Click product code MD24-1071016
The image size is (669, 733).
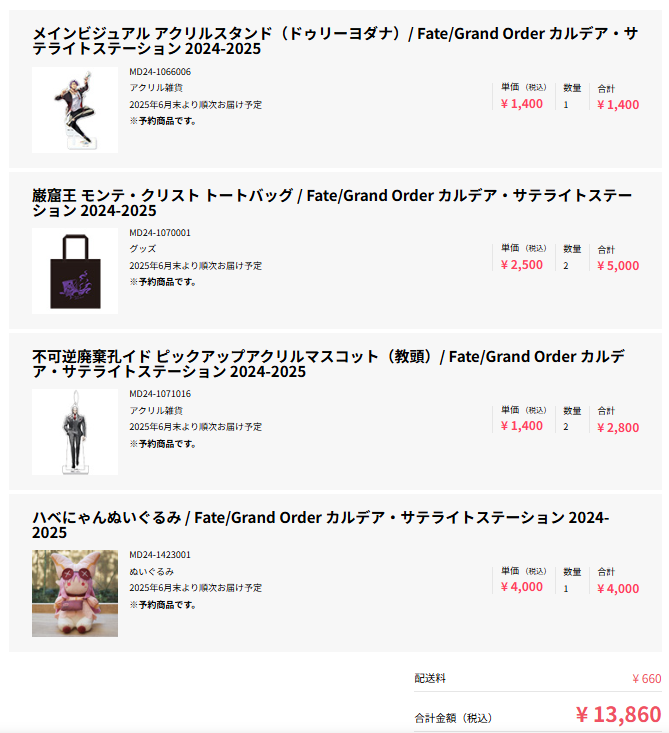[x=160, y=394]
